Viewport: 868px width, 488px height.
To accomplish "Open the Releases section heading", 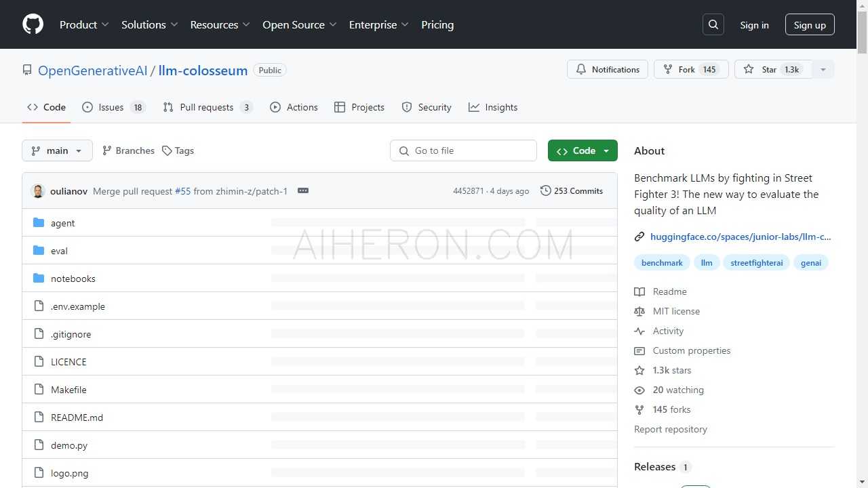I will click(x=654, y=466).
